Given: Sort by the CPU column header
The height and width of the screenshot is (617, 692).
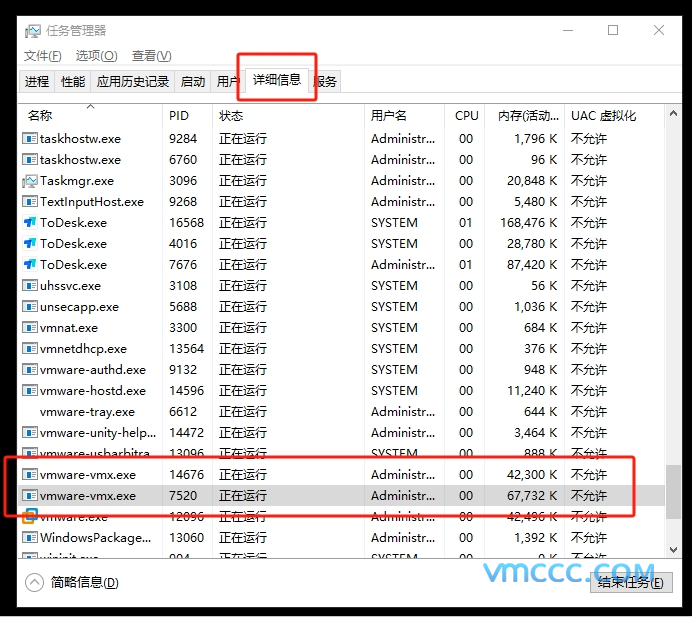Looking at the screenshot, I should [x=465, y=116].
